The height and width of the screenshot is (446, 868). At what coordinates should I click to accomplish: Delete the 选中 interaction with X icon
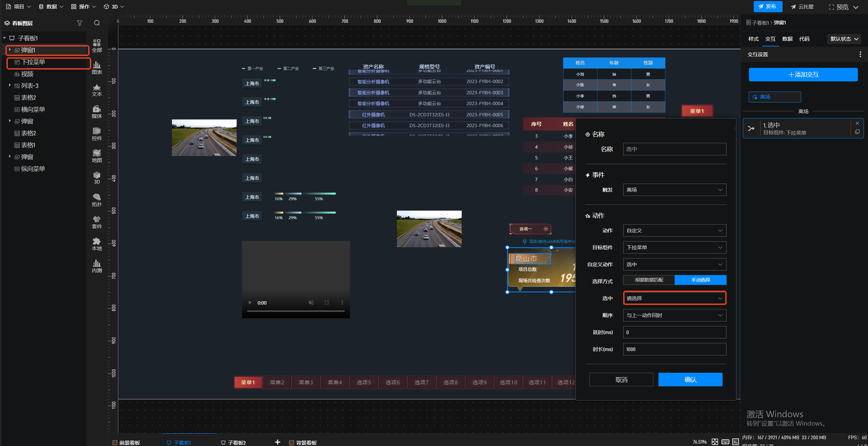(857, 123)
